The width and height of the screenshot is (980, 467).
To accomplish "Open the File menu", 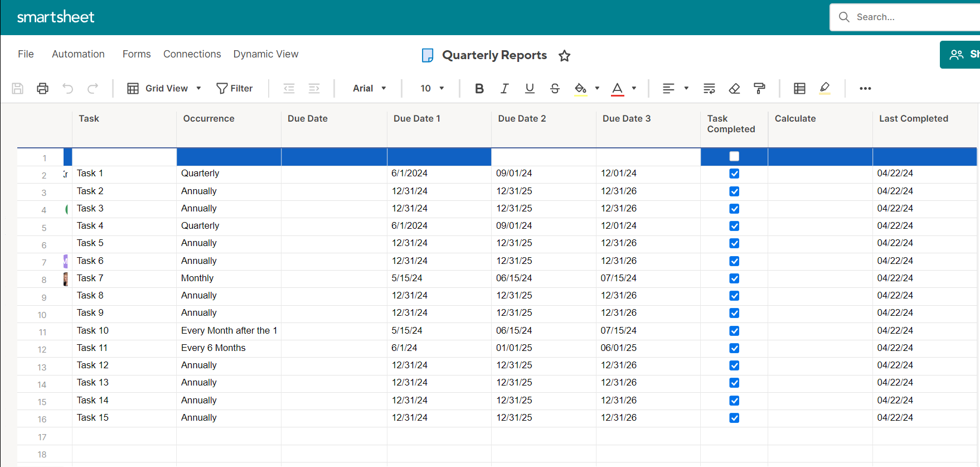I will pyautogui.click(x=26, y=54).
